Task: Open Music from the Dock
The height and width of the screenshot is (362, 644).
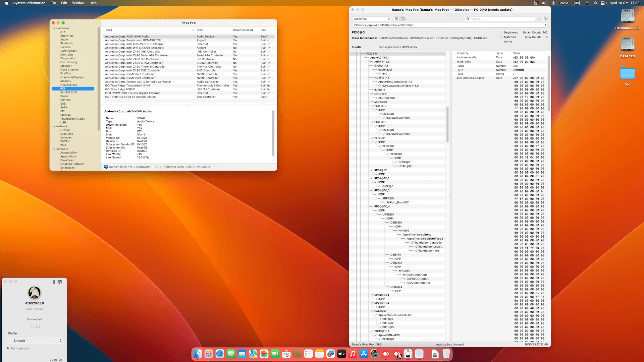Action: pyautogui.click(x=353, y=354)
